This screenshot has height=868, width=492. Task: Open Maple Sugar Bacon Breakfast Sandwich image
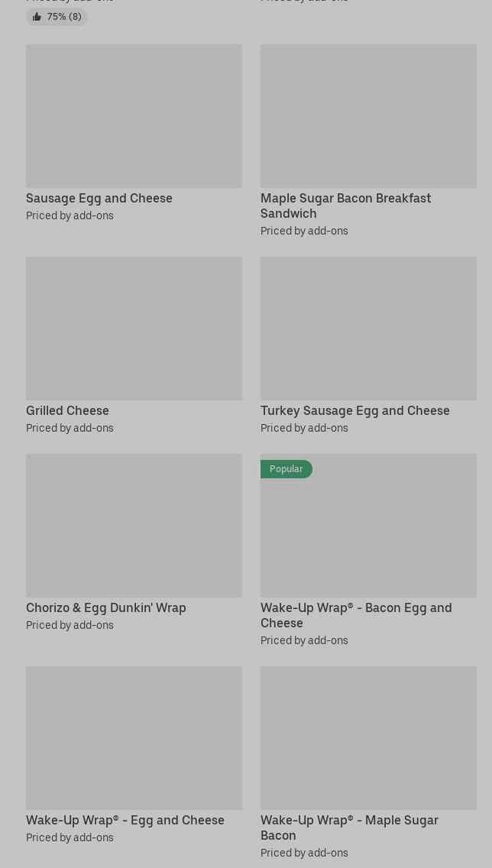click(x=368, y=115)
